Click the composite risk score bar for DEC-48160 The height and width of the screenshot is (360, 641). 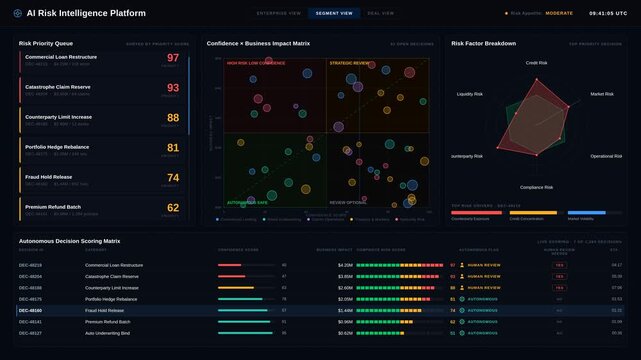tap(400, 311)
